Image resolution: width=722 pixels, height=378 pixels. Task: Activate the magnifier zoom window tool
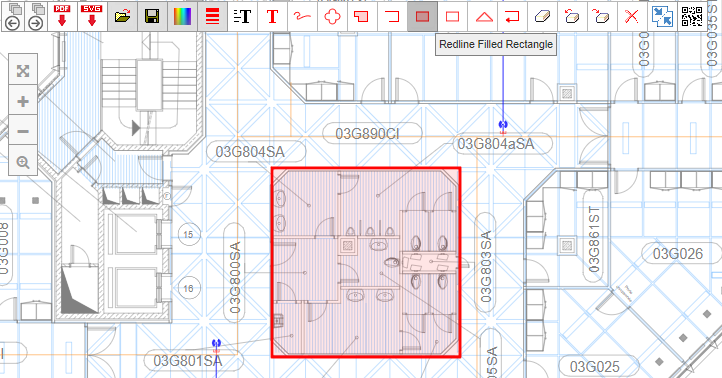point(23,162)
